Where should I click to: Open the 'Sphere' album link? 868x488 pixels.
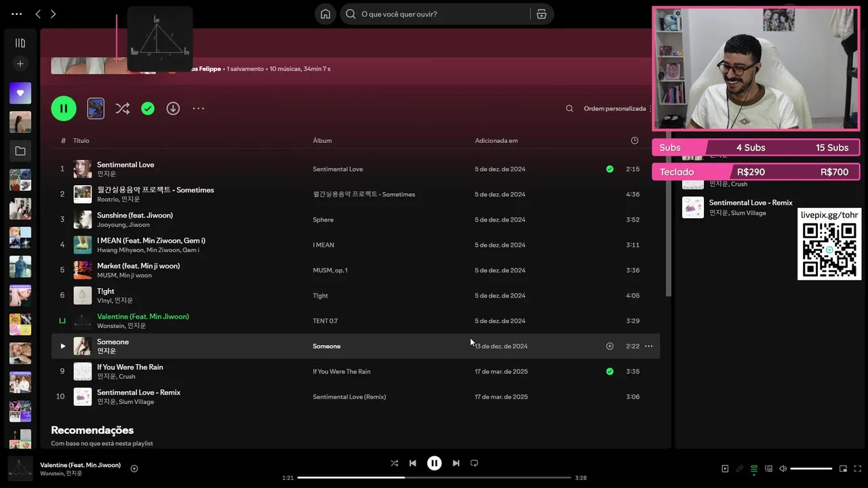(x=324, y=220)
